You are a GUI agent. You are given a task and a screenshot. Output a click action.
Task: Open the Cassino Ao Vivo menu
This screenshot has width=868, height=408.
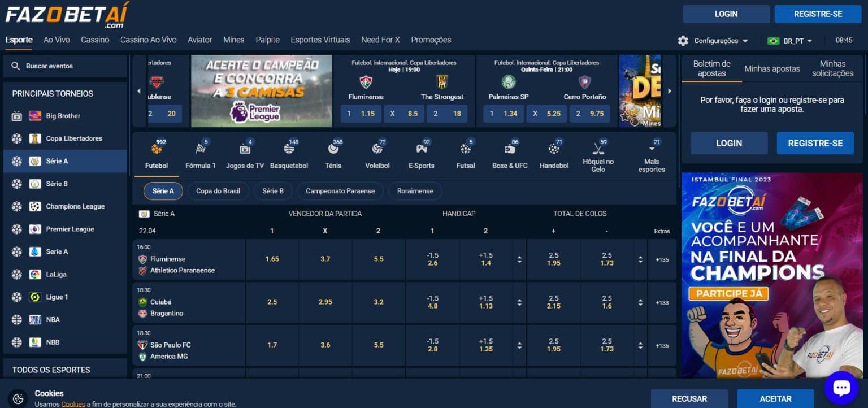[149, 40]
